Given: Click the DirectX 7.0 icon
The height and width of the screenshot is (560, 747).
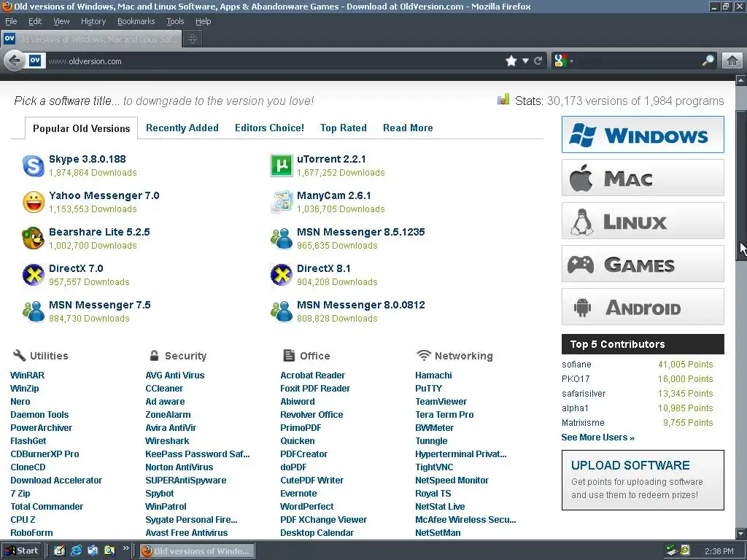Looking at the screenshot, I should (34, 275).
